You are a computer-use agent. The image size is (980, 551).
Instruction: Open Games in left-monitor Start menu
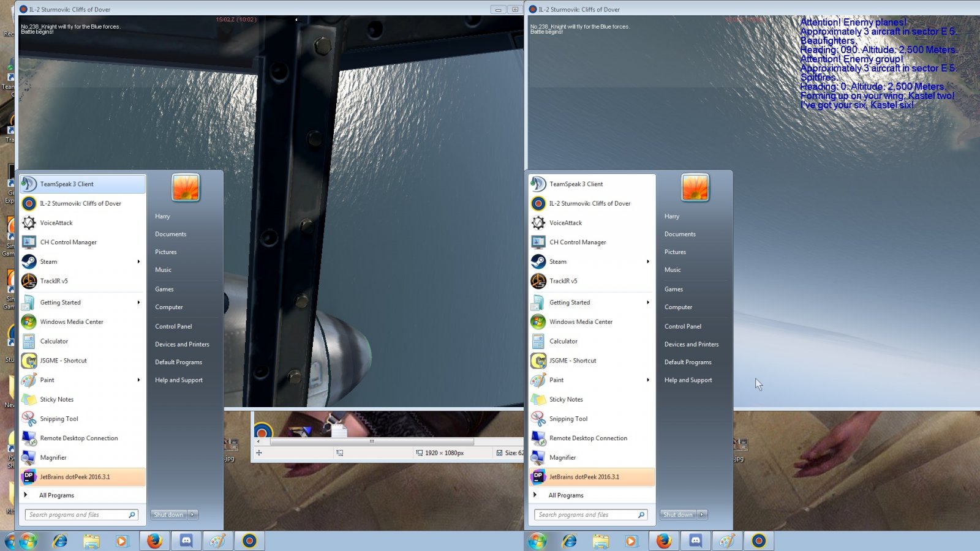(164, 289)
